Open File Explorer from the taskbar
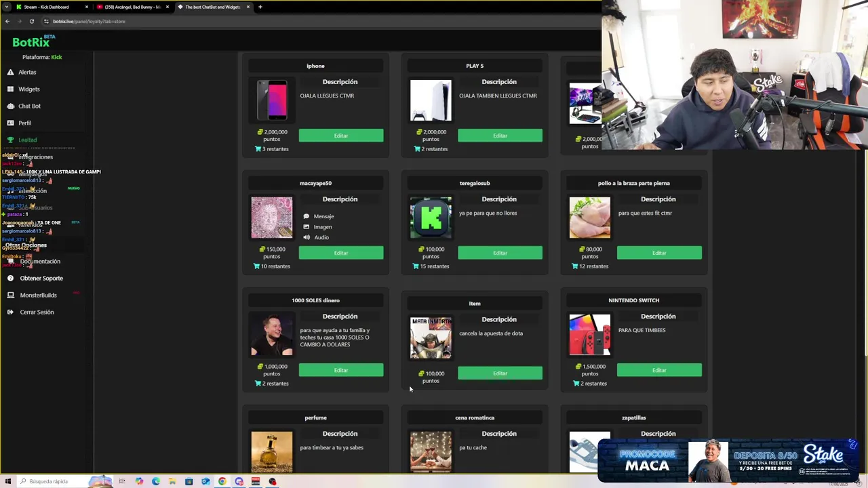Screen dimensions: 868x488 click(172, 481)
